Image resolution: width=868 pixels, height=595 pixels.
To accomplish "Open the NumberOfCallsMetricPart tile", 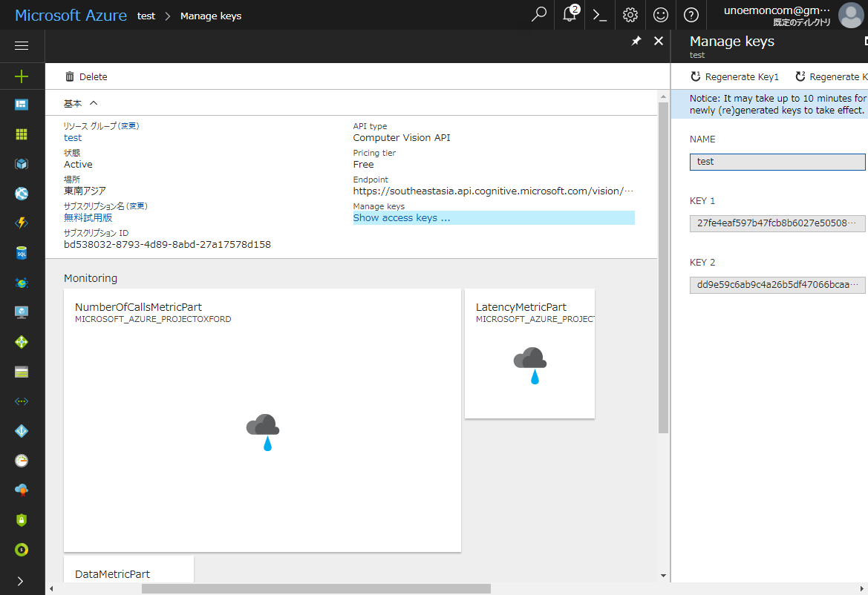I will click(x=262, y=420).
